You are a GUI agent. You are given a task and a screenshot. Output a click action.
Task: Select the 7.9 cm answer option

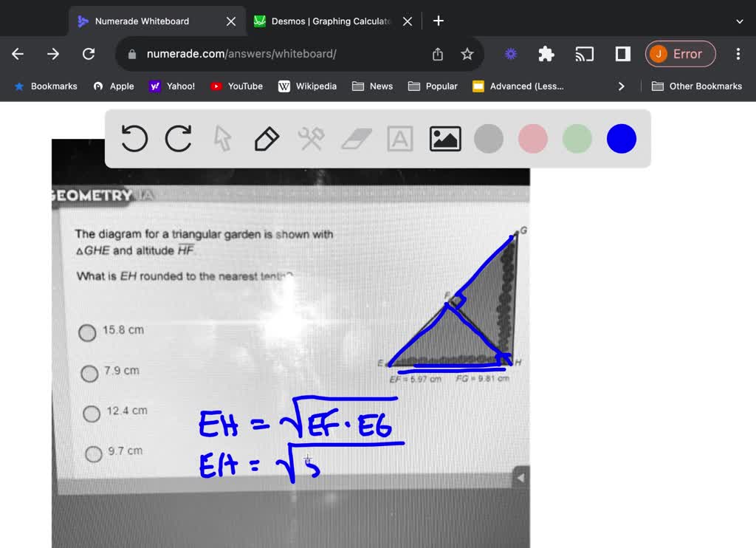point(89,374)
